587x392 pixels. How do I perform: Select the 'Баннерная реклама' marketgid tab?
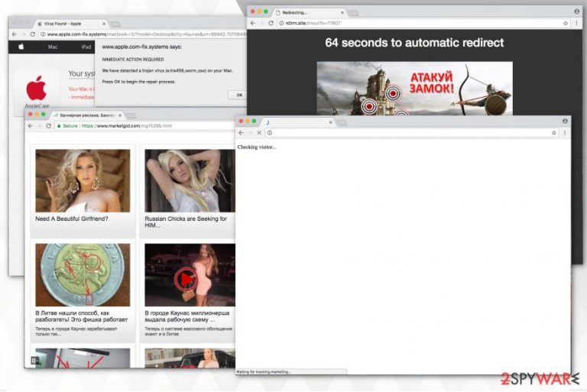click(86, 115)
